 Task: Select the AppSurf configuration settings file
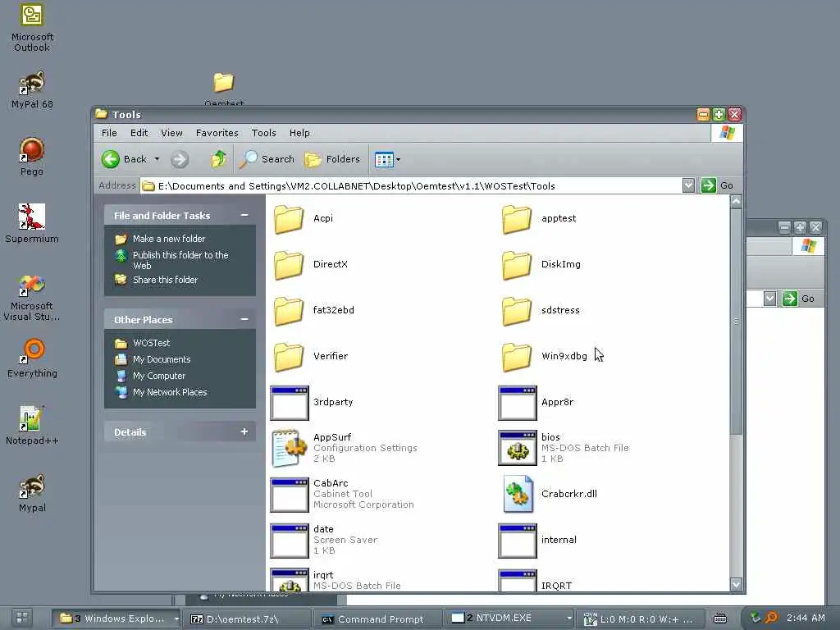tap(344, 448)
